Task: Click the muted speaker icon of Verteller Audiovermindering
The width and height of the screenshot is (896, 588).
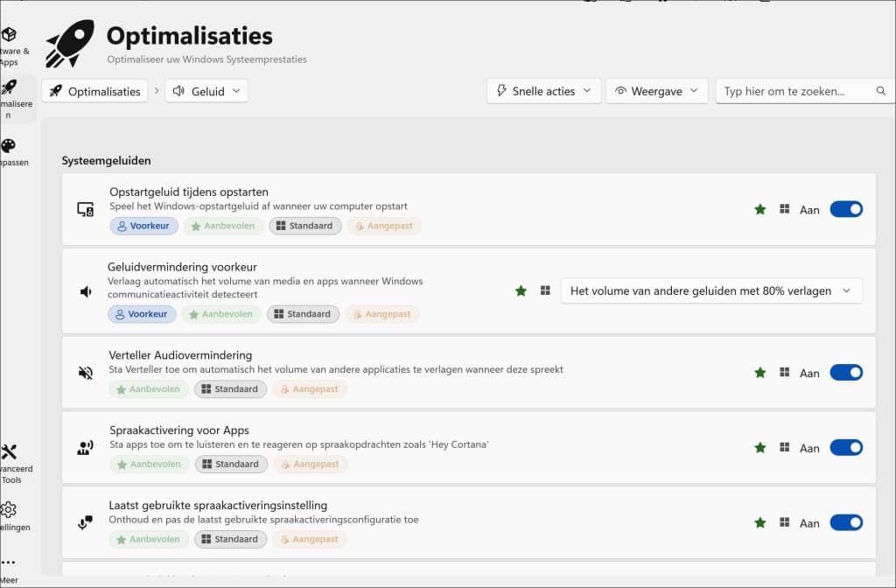Action: [85, 373]
